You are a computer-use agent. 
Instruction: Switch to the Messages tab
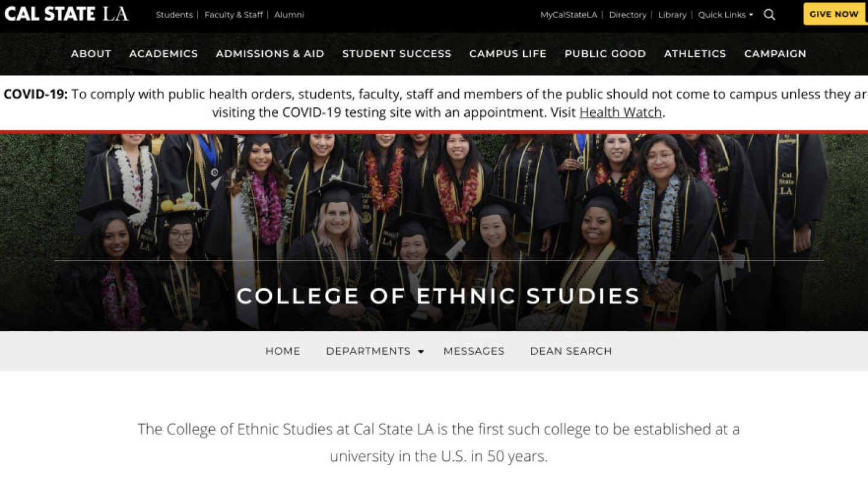coord(474,351)
